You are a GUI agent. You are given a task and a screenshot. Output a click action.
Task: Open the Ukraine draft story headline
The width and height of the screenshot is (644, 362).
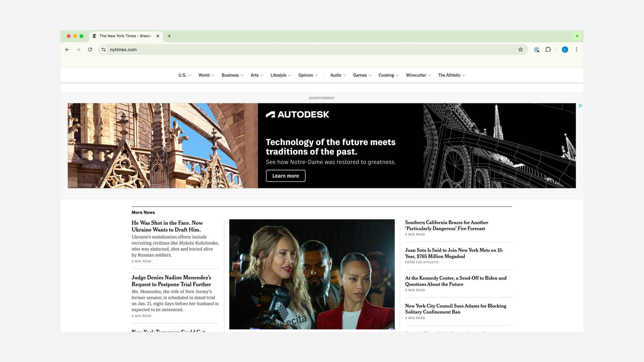tap(167, 226)
